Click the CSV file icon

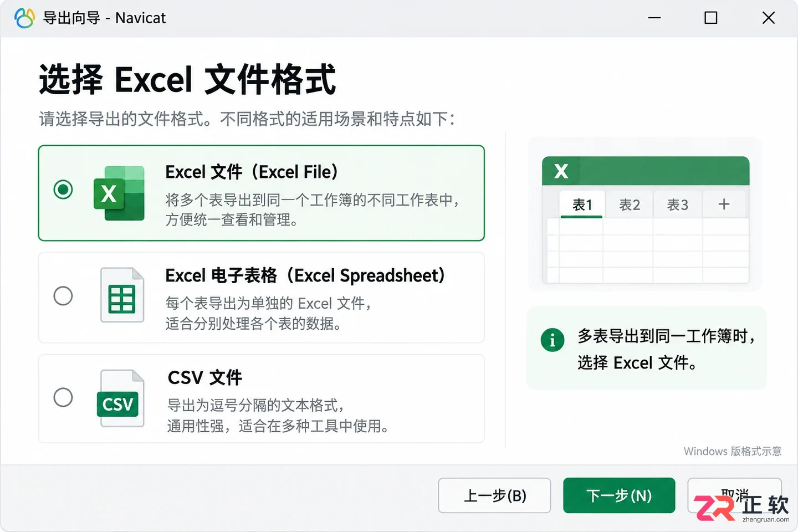click(120, 398)
